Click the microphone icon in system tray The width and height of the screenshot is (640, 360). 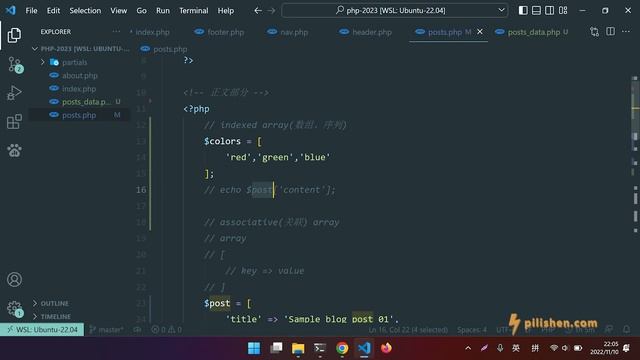500,348
